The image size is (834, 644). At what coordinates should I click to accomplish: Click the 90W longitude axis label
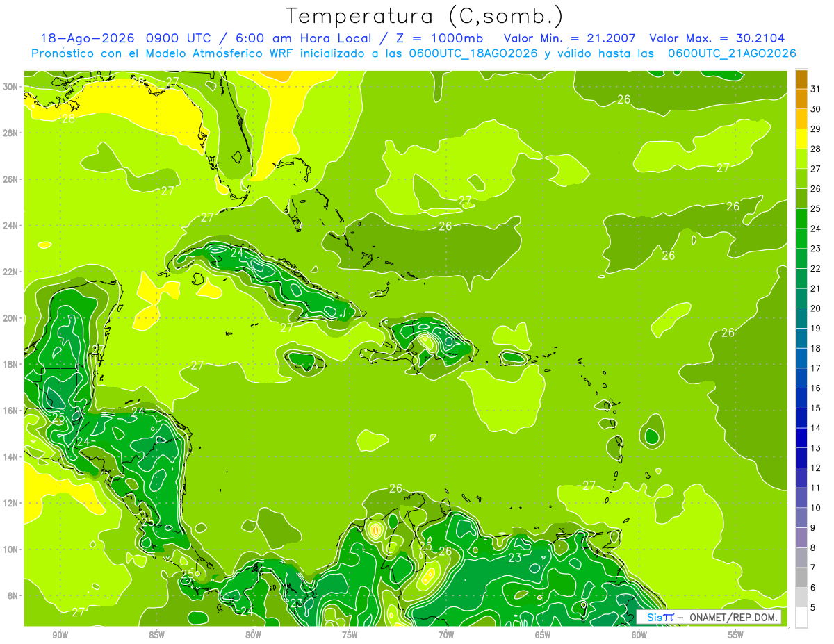point(60,636)
